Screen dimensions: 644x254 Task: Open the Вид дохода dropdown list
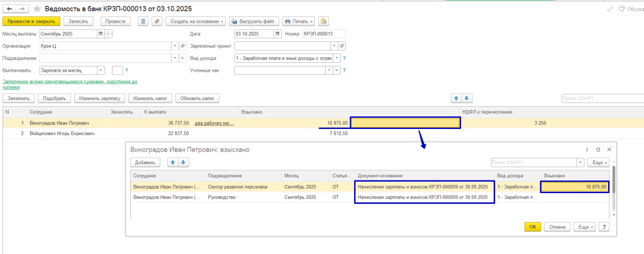coord(337,58)
